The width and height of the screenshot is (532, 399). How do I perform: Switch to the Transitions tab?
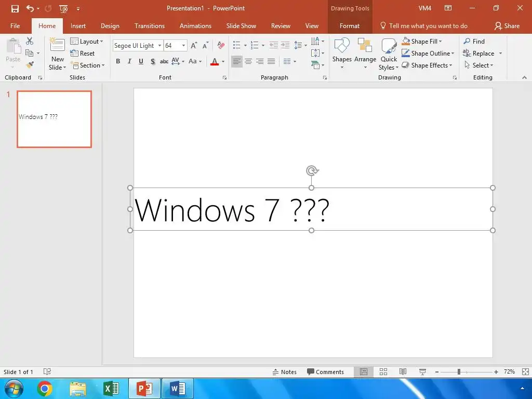[149, 26]
